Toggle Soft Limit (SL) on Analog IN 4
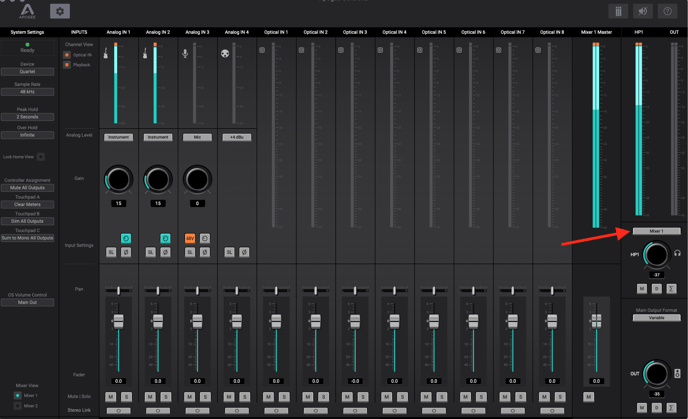 click(x=229, y=252)
